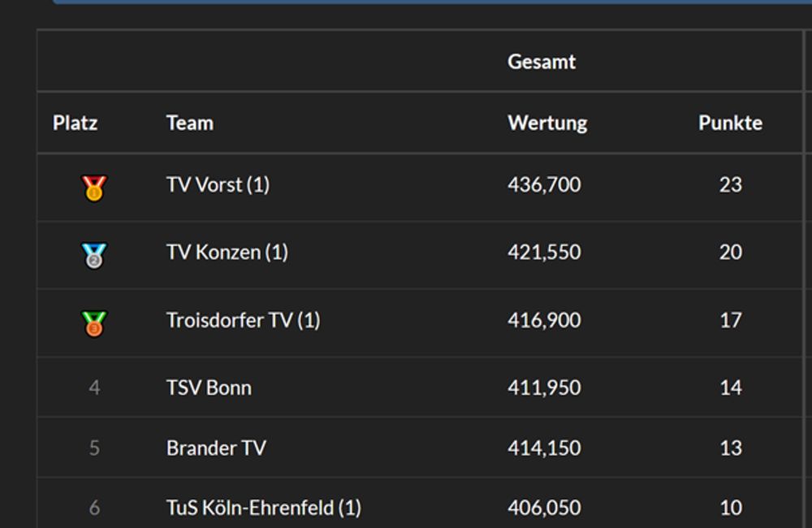The height and width of the screenshot is (528, 812).
Task: Click the silver medal icon for second place
Action: (x=94, y=255)
